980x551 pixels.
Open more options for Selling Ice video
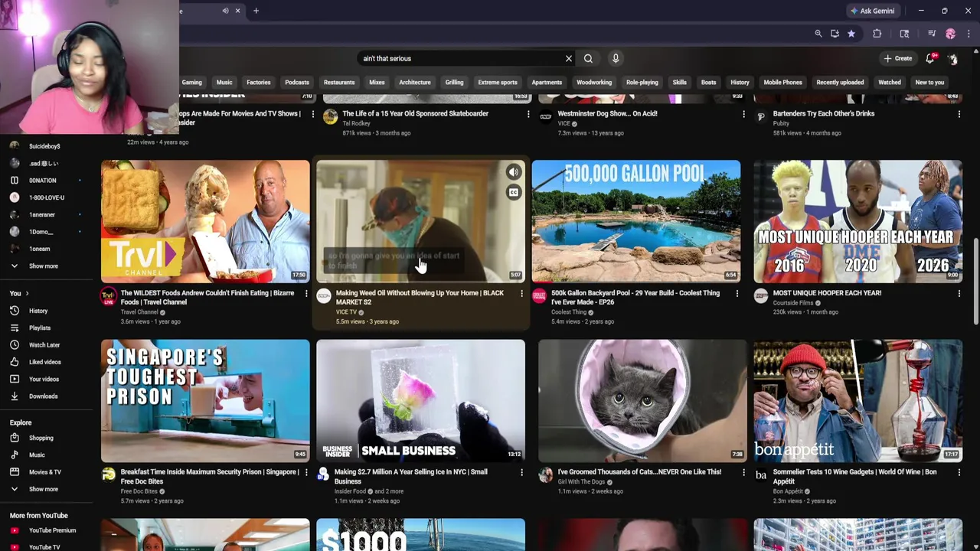tap(521, 472)
